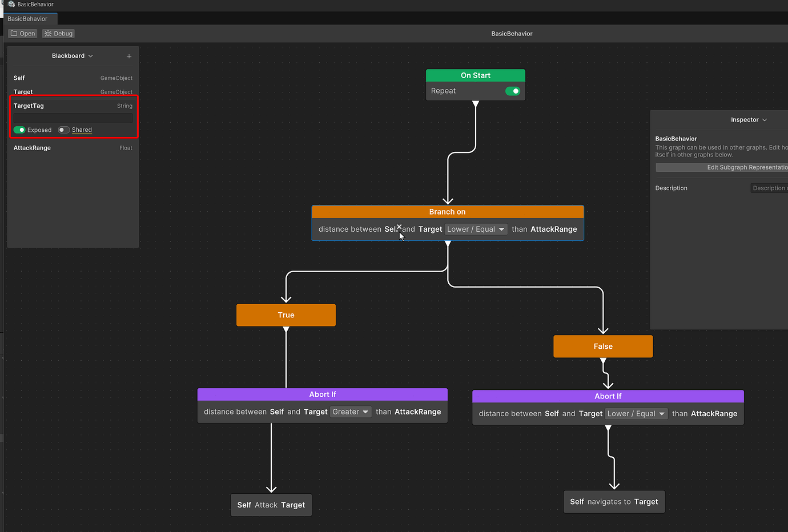Click the plus icon to add a Blackboard variable
This screenshot has width=788, height=532.
point(129,56)
